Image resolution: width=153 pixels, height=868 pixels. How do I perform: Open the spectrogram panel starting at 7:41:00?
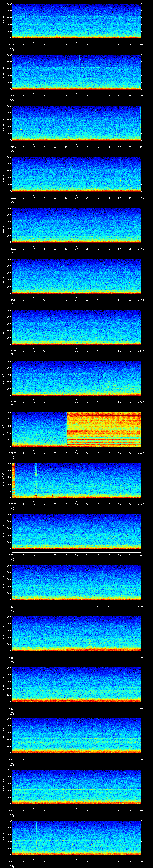click(x=76, y=633)
